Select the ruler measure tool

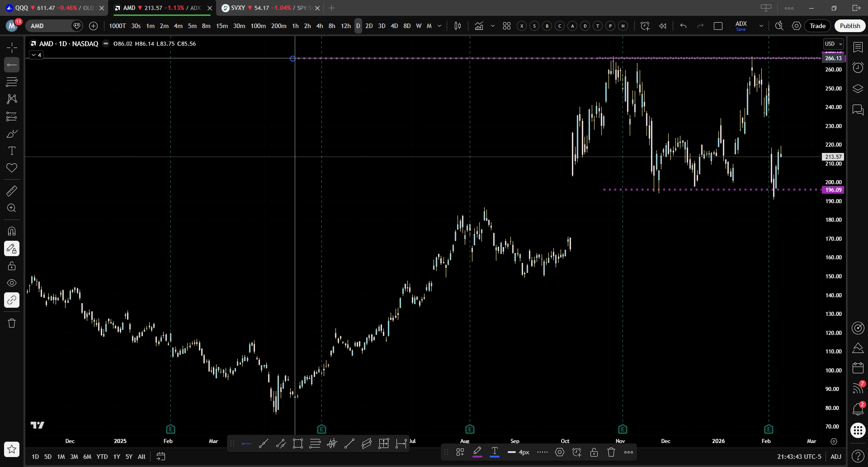tap(12, 191)
